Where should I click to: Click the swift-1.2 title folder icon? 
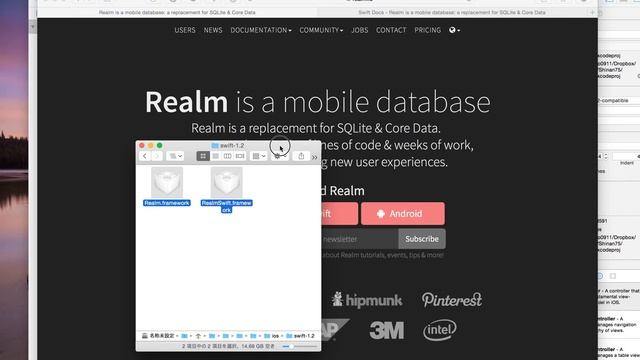tap(215, 145)
